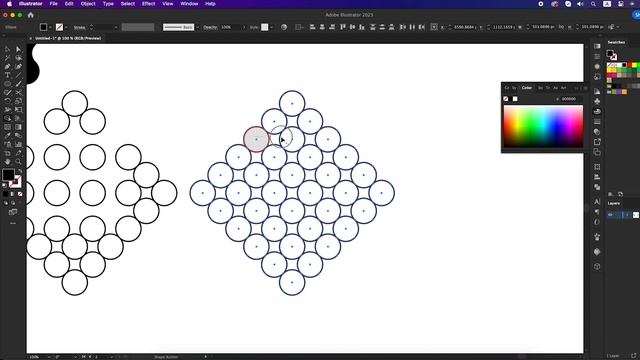Select the Line Segment tool
This screenshot has height=360, width=640.
pyautogui.click(x=18, y=75)
